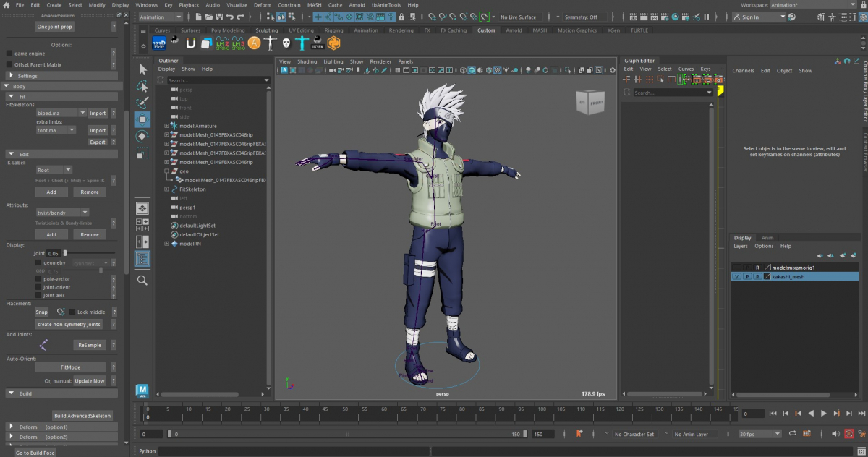Click the IK/FK shelf button
Viewport: 868px width, 457px height.
(318, 43)
